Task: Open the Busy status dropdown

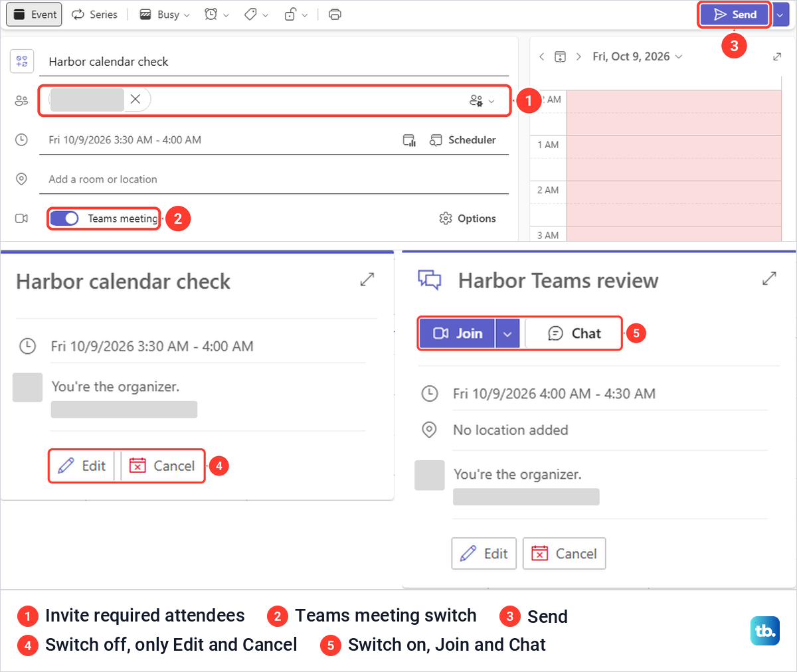Action: tap(165, 15)
